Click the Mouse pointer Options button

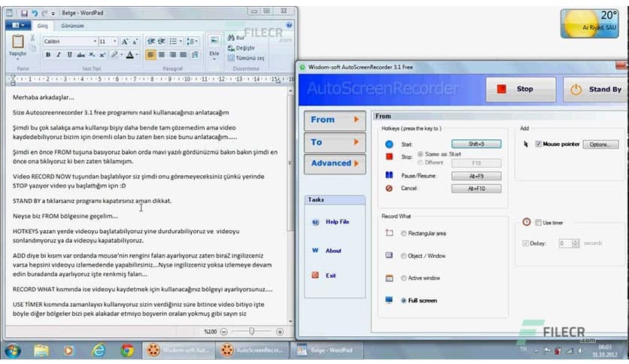pyautogui.click(x=600, y=144)
